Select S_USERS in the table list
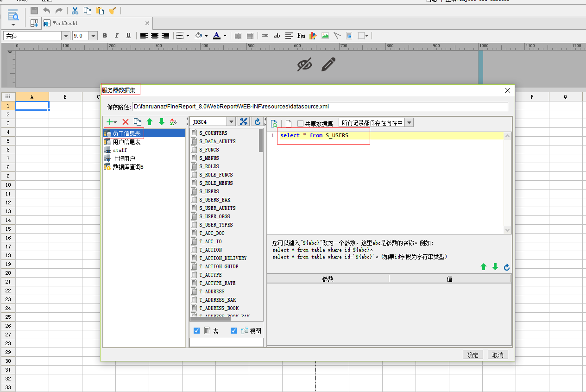Screen dimensions: 586x392 209,191
